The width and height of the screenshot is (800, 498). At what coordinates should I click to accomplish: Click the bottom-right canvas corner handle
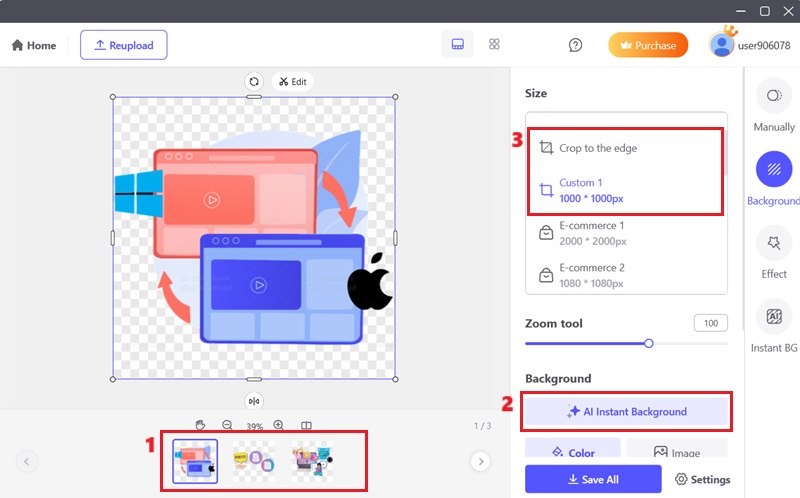point(395,379)
